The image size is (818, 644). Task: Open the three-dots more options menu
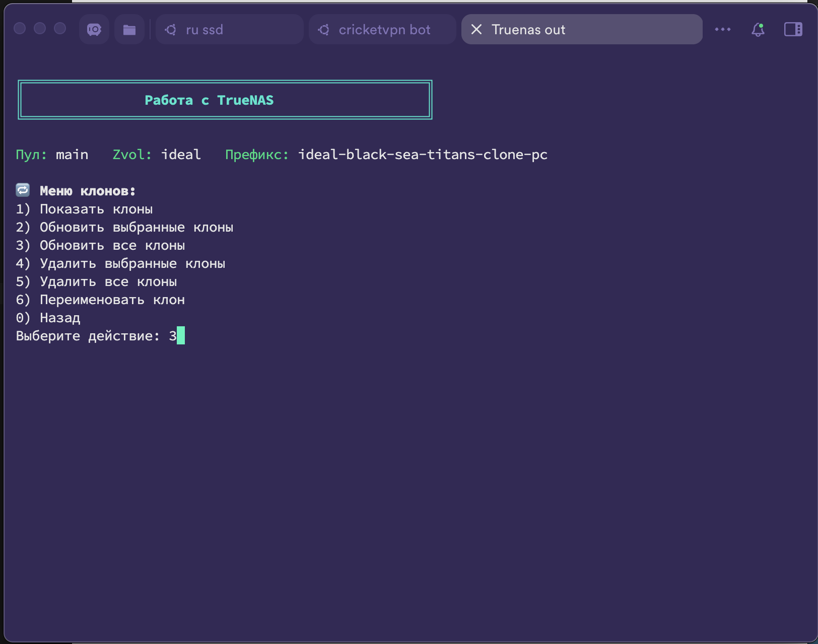723,30
